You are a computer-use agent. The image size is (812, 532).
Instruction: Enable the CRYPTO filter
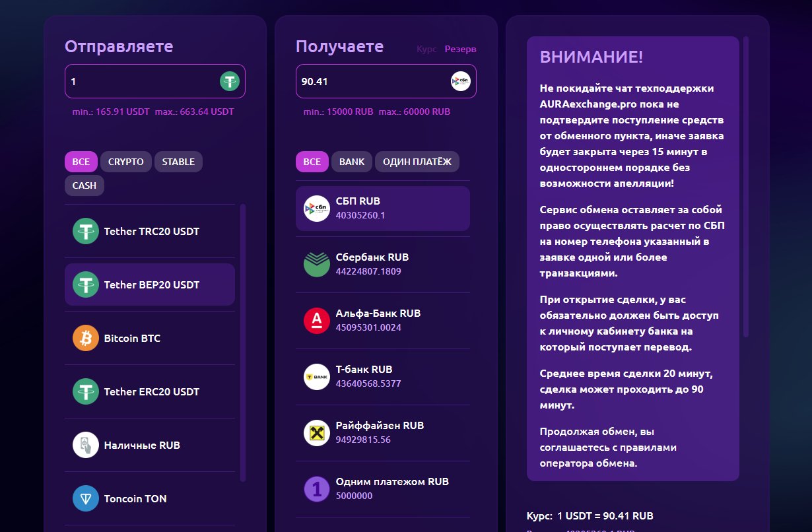[125, 161]
